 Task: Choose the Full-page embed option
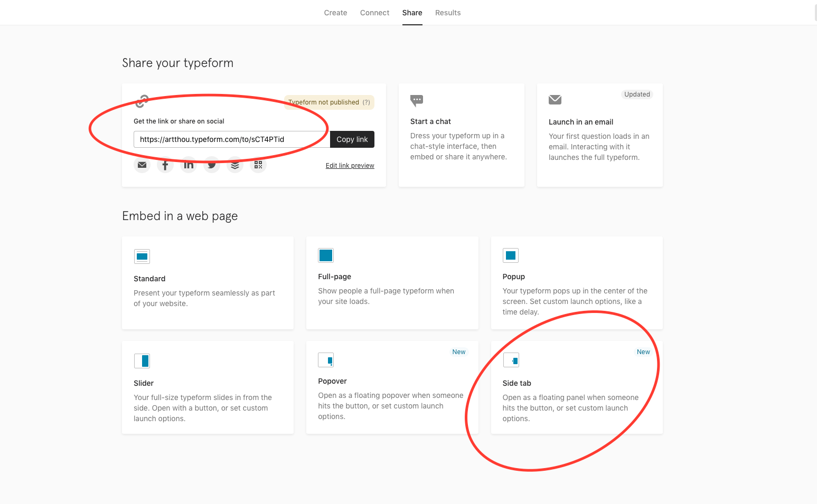392,283
